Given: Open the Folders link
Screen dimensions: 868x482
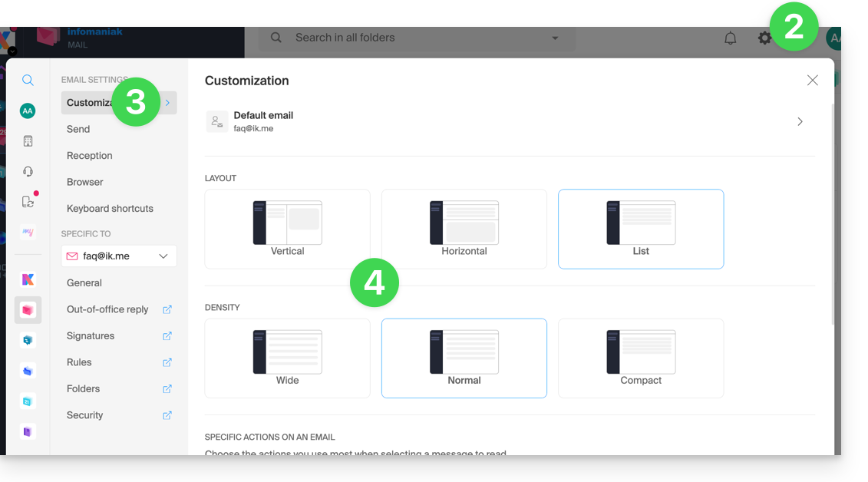Looking at the screenshot, I should [83, 389].
